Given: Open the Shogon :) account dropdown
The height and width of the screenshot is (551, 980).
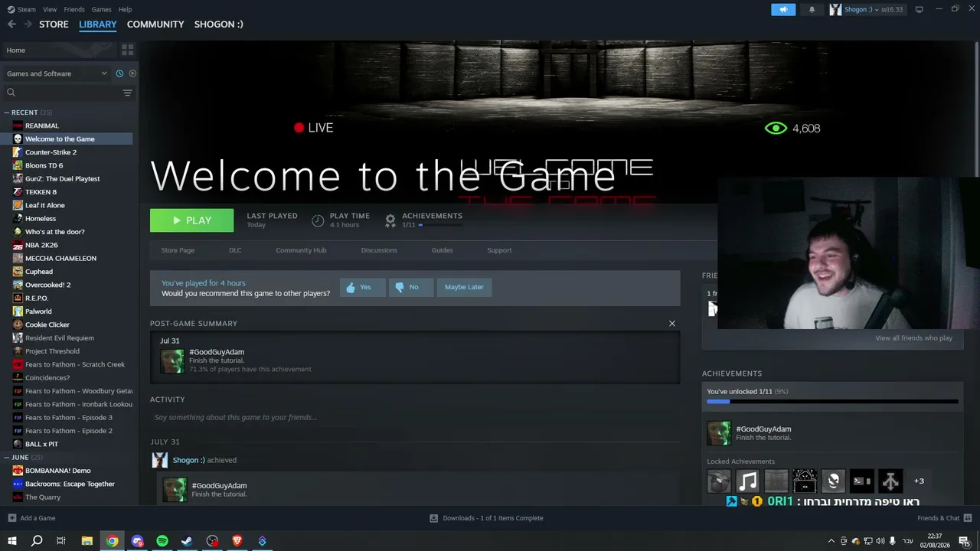Looking at the screenshot, I should (x=866, y=9).
